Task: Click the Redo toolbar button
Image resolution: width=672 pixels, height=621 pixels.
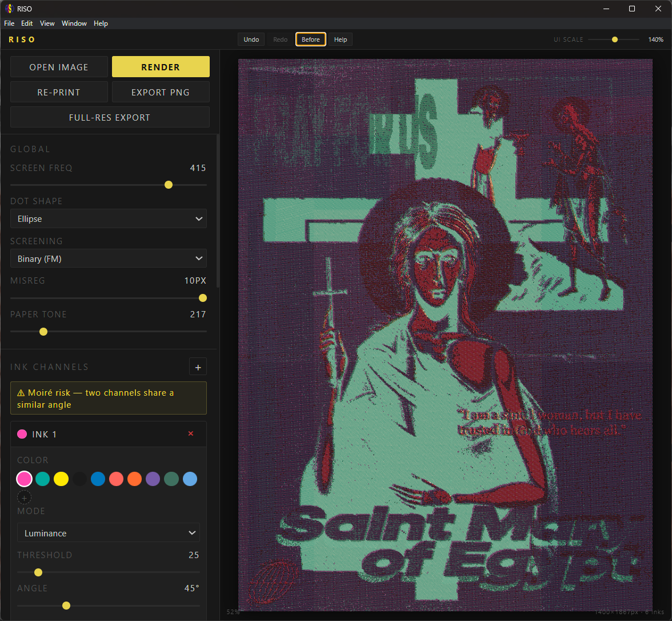Action: (280, 39)
